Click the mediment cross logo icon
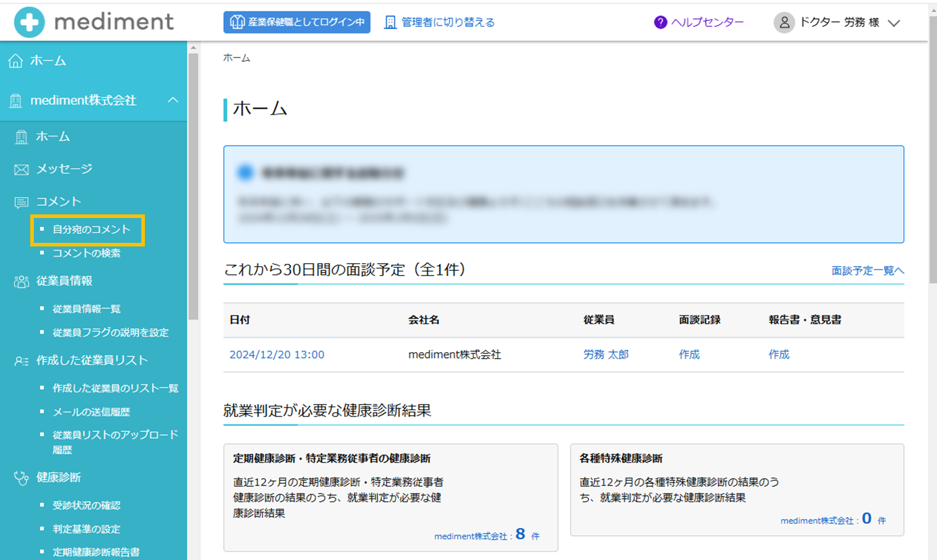The height and width of the screenshot is (560, 937). pyautogui.click(x=29, y=22)
